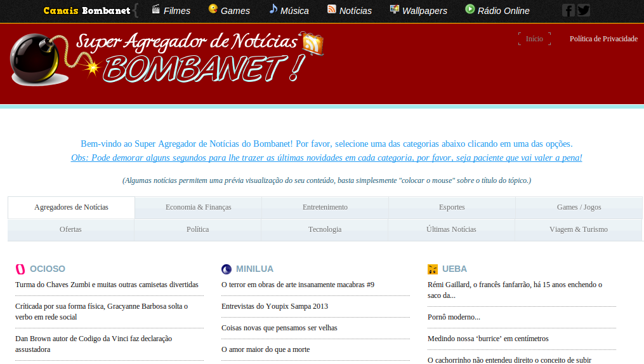644x364 pixels.
Task: Click the BOMBANET! banner title
Action: point(204,68)
